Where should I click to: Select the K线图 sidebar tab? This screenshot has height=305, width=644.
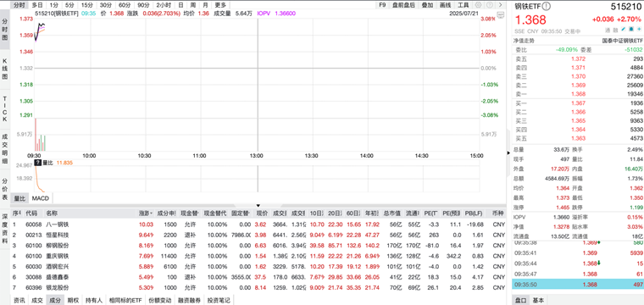5,69
